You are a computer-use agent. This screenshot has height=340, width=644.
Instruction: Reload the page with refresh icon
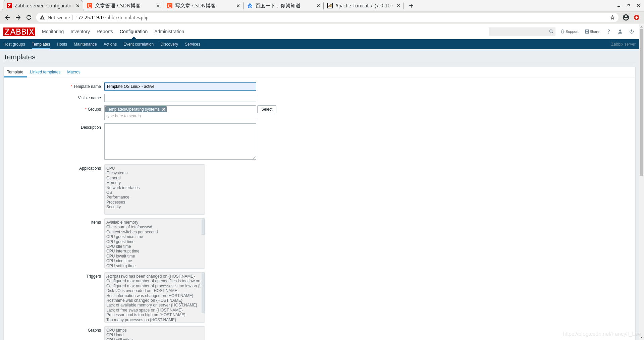[29, 17]
